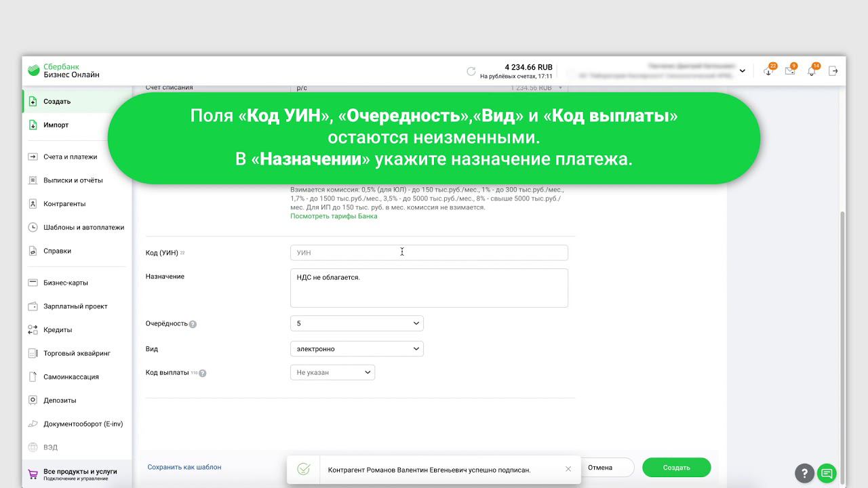
Task: Click the Зарплатный проект wallet icon
Action: [33, 306]
